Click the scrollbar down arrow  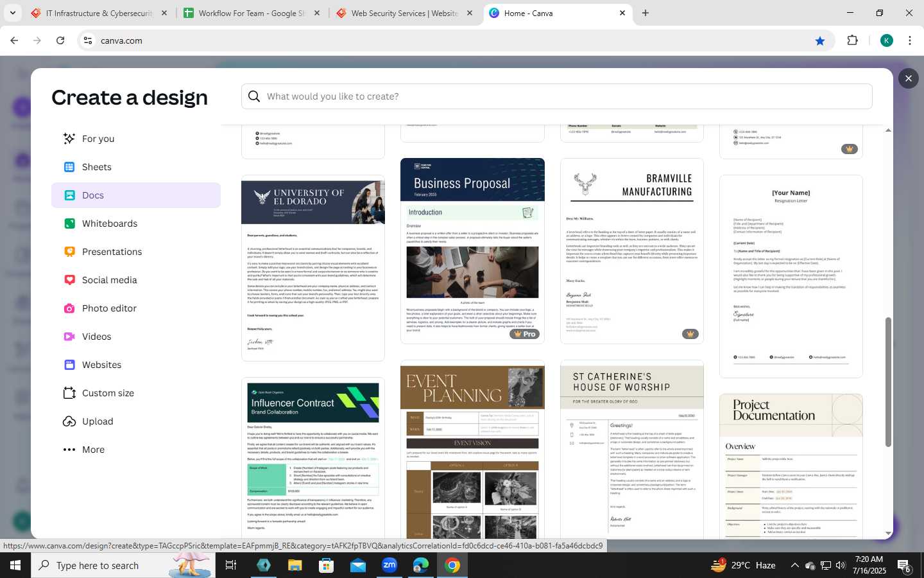pyautogui.click(x=888, y=533)
